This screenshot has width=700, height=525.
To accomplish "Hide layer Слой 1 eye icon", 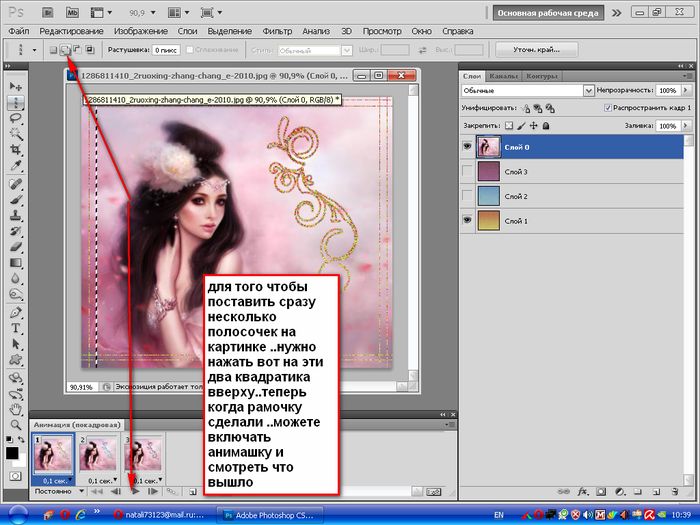I will (x=467, y=220).
